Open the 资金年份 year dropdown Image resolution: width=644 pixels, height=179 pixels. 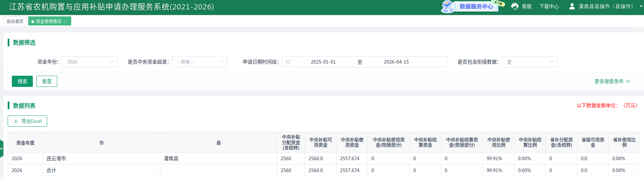tap(90, 62)
